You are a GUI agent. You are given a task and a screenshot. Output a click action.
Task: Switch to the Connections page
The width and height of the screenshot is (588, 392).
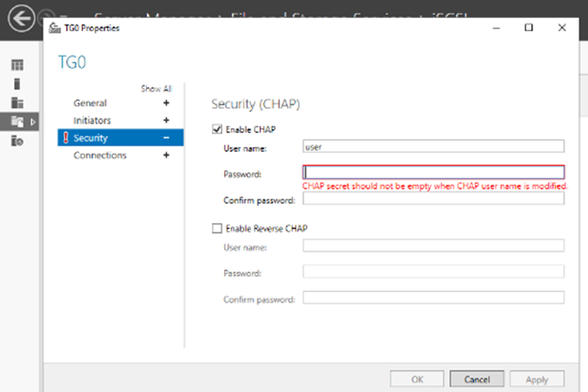point(100,155)
